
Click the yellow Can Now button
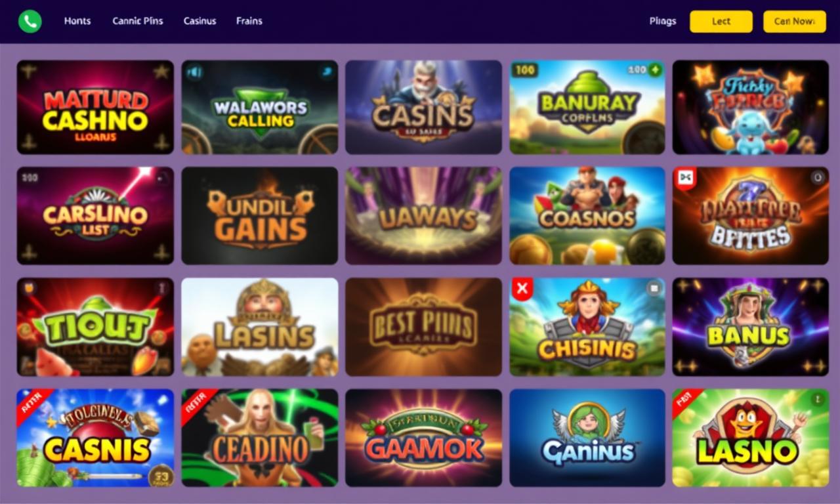pyautogui.click(x=795, y=21)
